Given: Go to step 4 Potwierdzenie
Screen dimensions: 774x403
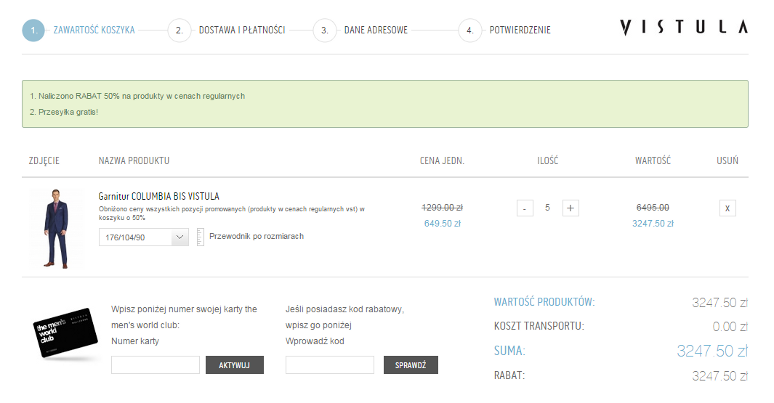Looking at the screenshot, I should pos(520,30).
